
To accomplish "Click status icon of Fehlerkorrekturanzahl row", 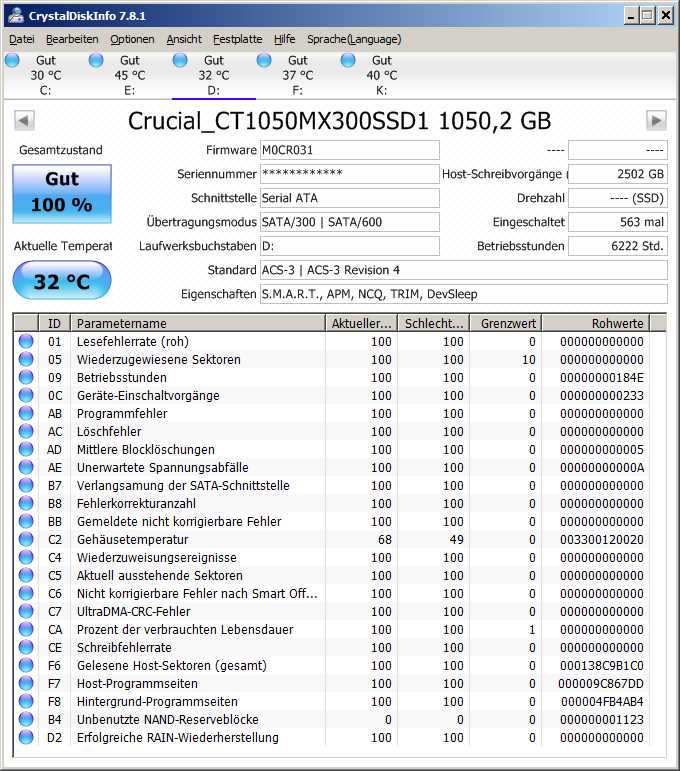I will [26, 504].
